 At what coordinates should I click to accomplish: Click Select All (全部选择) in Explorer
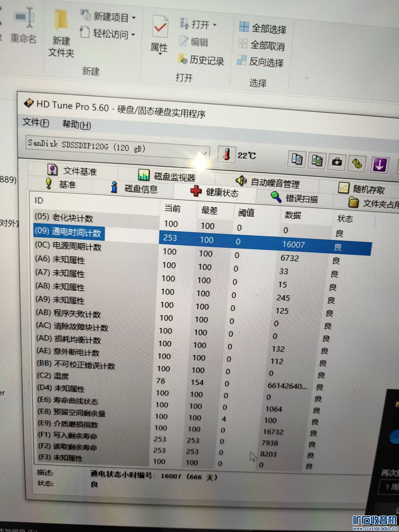263,28
